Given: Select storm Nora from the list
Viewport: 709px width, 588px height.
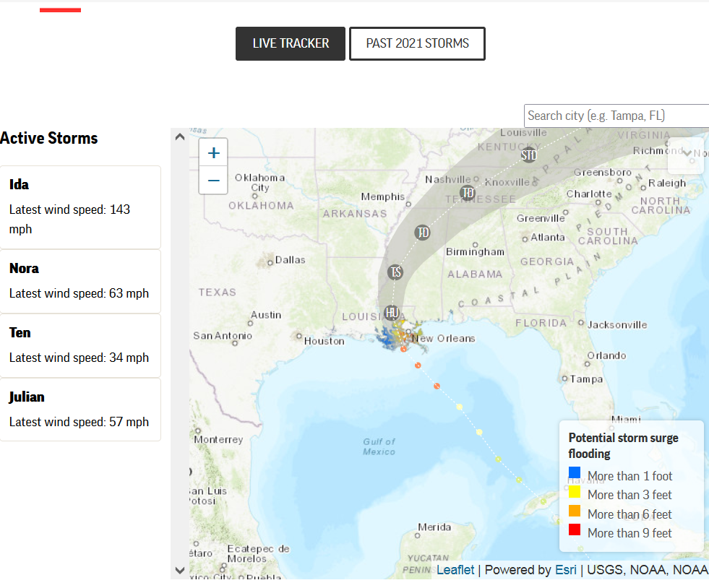Looking at the screenshot, I should click(x=80, y=281).
